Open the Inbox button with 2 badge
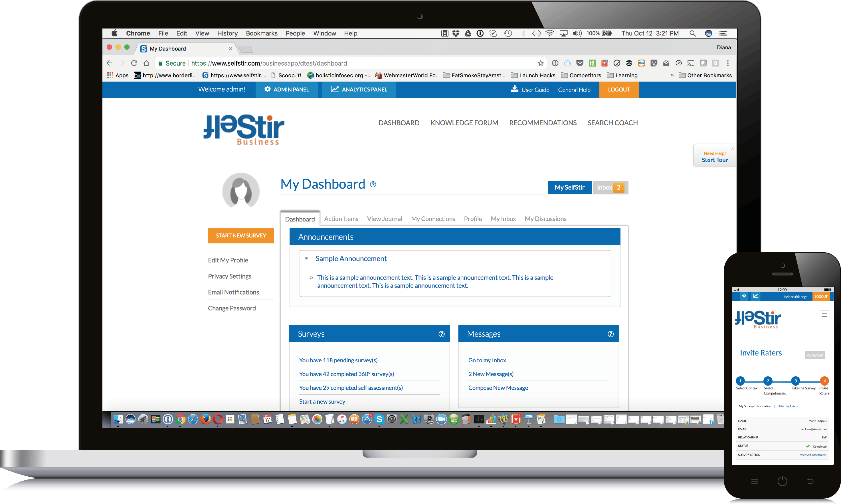Image resolution: width=841 pixels, height=504 pixels. (610, 188)
